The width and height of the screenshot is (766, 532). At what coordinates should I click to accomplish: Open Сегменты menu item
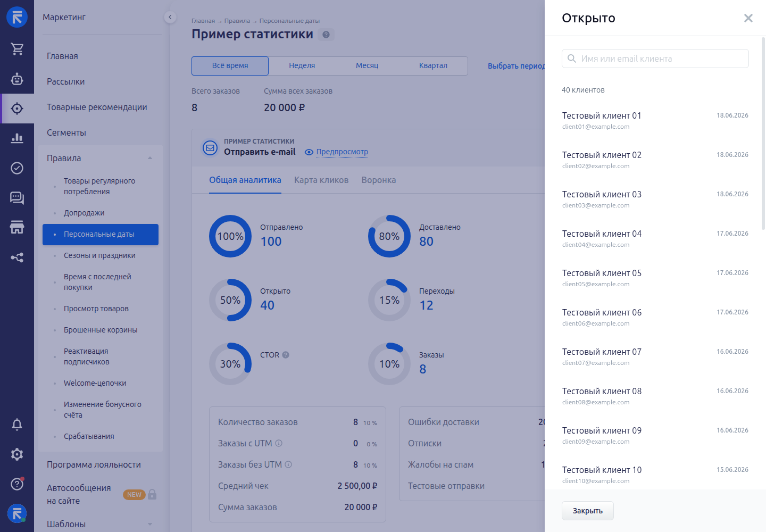tap(66, 132)
